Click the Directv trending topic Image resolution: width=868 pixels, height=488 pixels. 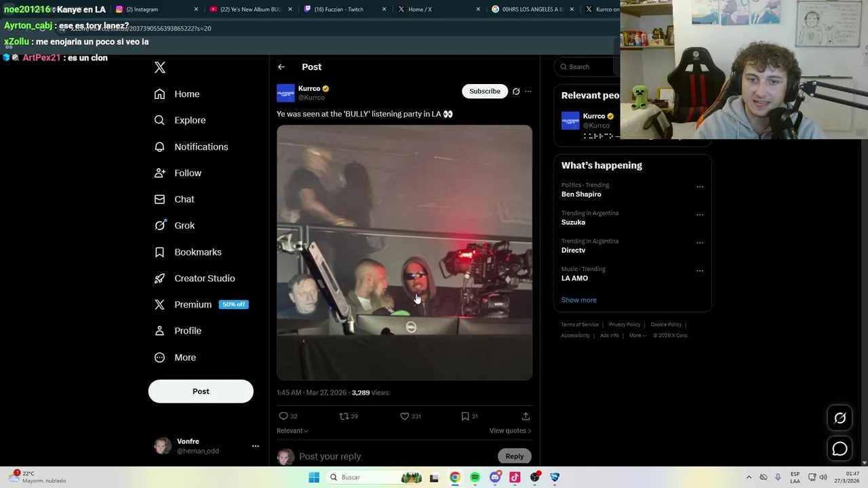[x=573, y=250]
